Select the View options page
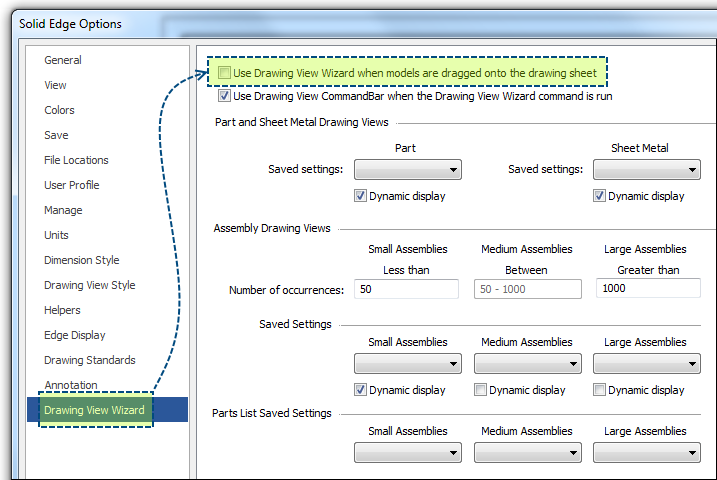The width and height of the screenshot is (717, 480). coord(55,85)
